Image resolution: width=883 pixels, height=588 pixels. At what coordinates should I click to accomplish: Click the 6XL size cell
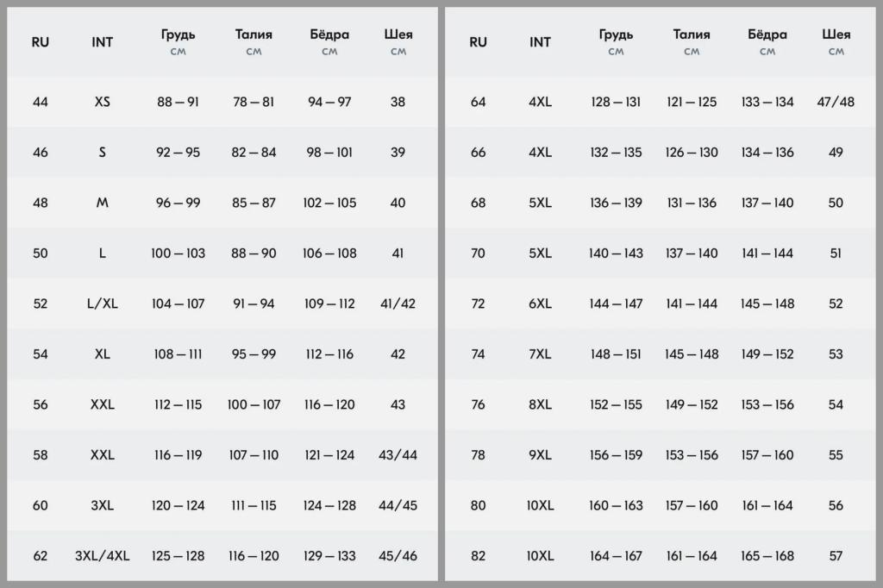[x=540, y=303]
